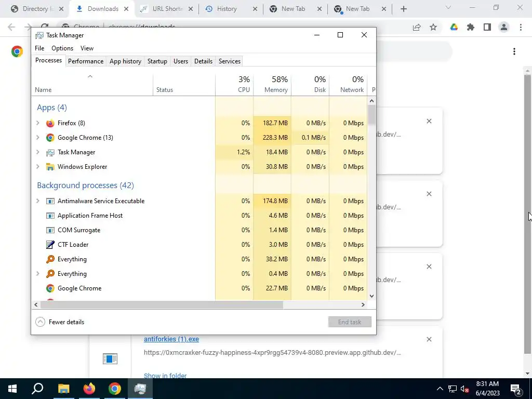Click the background Google Chrome process icon
The width and height of the screenshot is (532, 399).
point(50,288)
